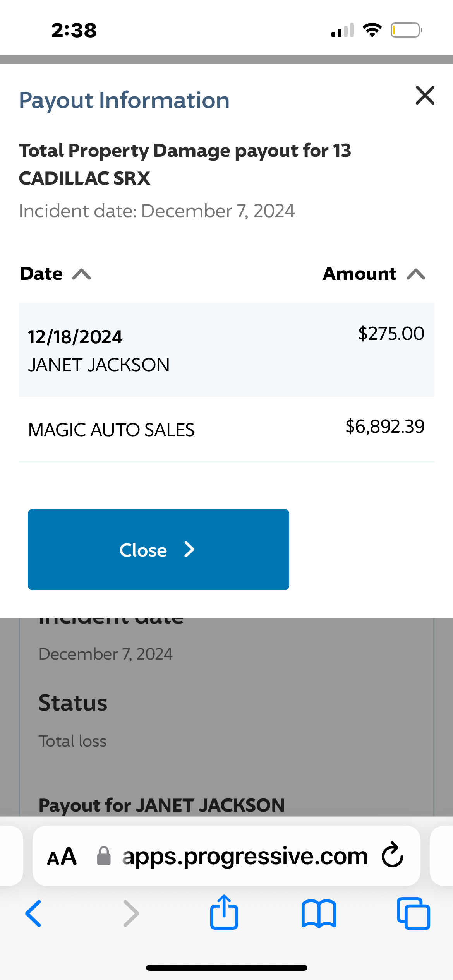Tap the Amount column header label
Image resolution: width=453 pixels, height=980 pixels.
click(x=360, y=274)
